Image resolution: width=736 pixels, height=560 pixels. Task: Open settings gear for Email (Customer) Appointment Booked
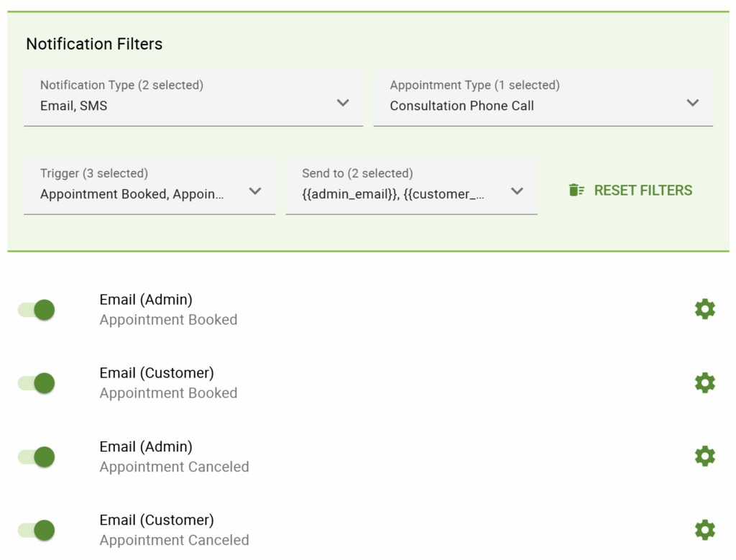[704, 382]
